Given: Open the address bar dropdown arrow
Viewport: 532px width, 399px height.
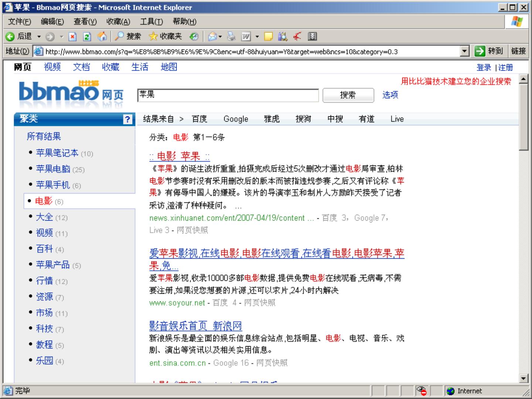Looking at the screenshot, I should 465,51.
